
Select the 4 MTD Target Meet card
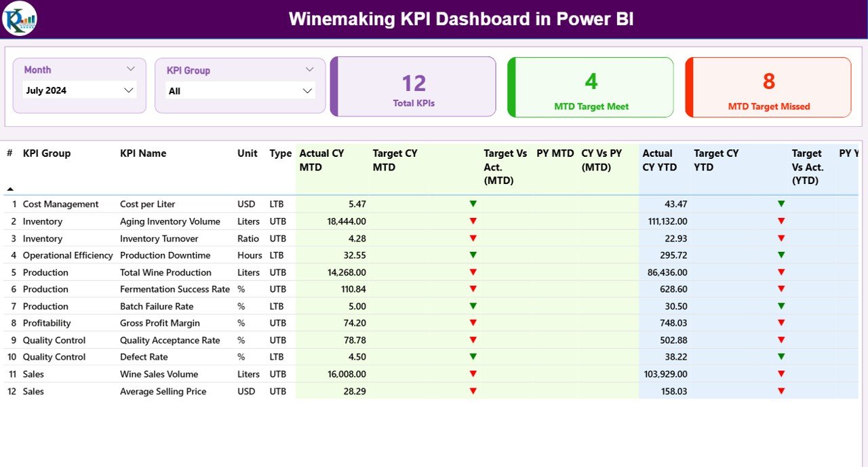590,86
